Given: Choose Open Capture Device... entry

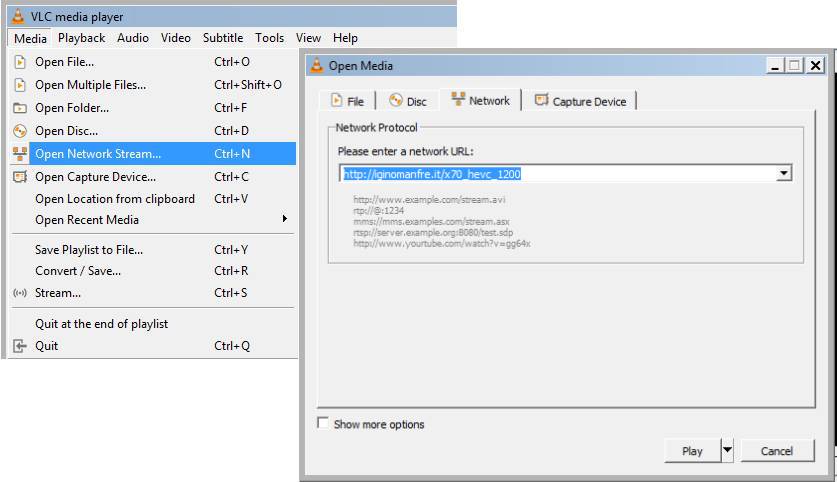Looking at the screenshot, I should pos(154,177).
